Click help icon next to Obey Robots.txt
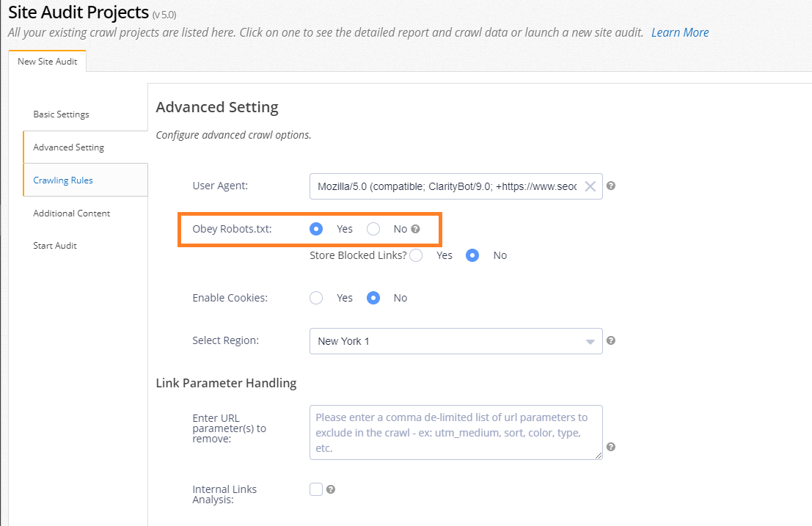 point(416,229)
